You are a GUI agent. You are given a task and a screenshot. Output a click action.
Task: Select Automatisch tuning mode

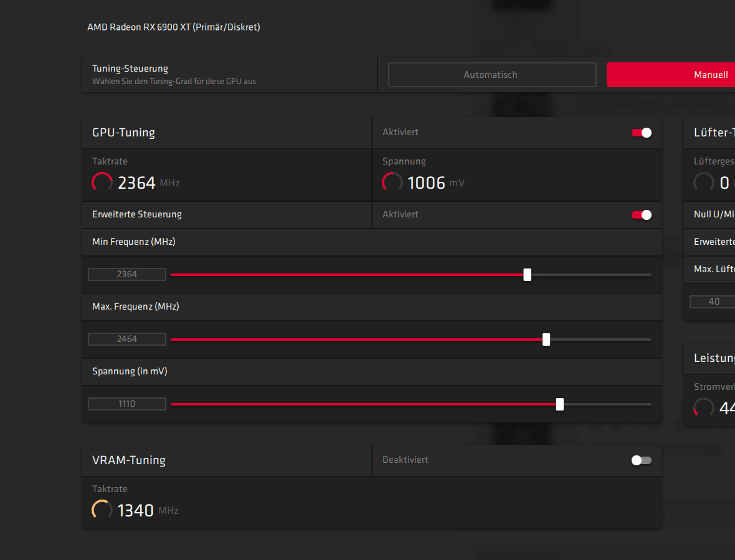point(492,75)
